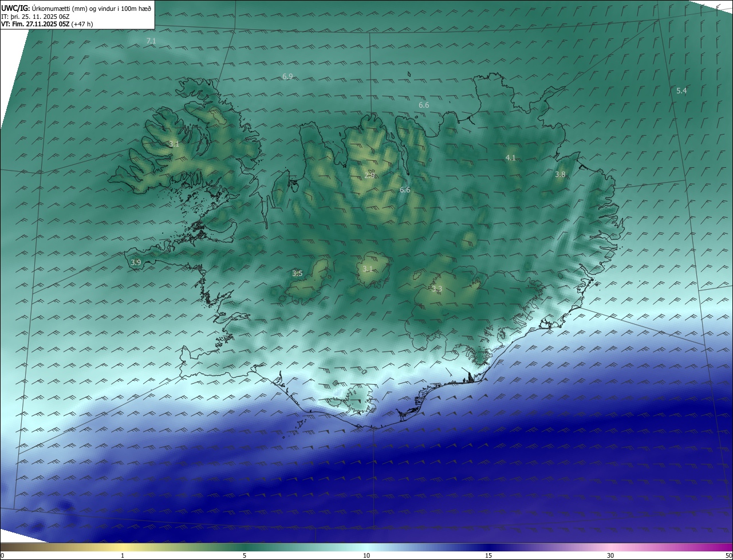
Task: Click the 6.9 value label over the sea
Action: [287, 76]
